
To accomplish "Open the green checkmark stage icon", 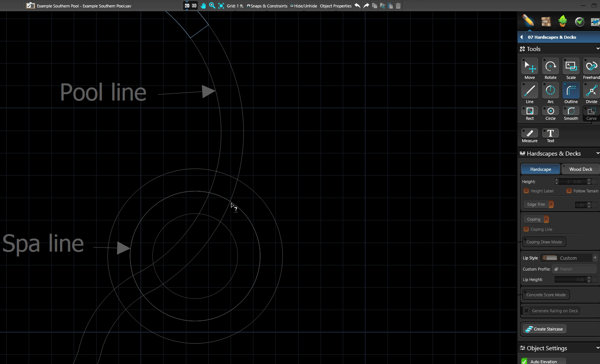I will (x=580, y=22).
